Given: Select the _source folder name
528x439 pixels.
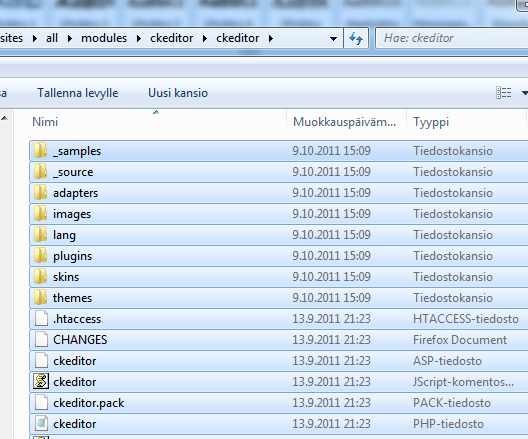Looking at the screenshot, I should click(73, 172).
